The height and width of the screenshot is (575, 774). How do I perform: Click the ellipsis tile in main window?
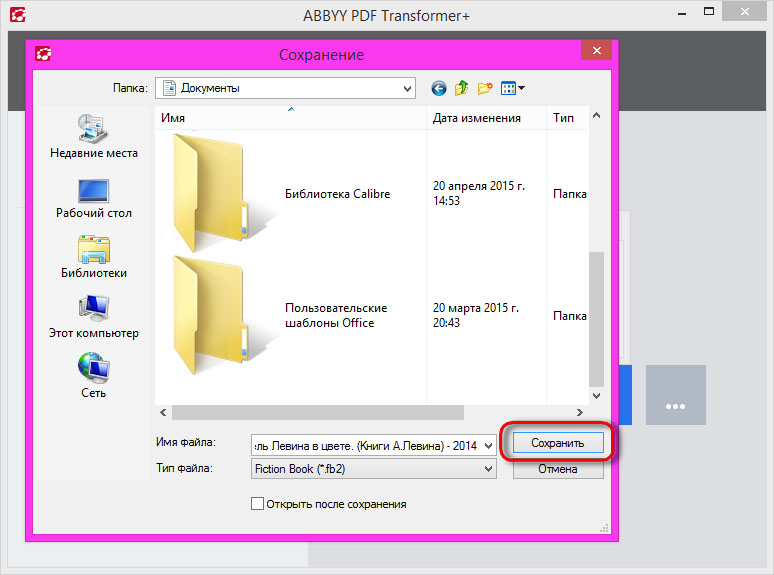(676, 395)
